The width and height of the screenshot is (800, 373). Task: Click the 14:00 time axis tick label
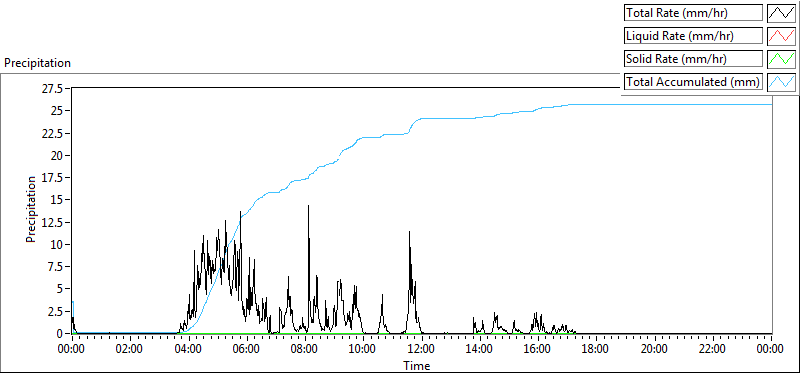[479, 349]
